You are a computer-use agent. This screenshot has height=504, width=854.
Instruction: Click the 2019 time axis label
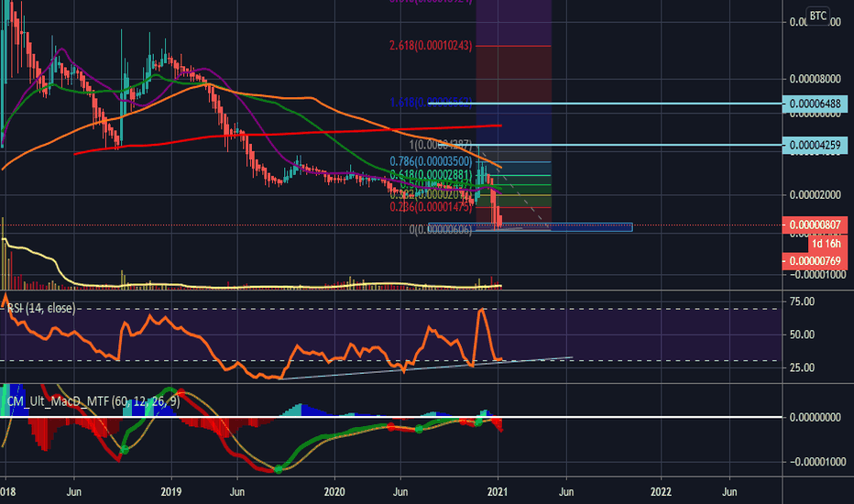pyautogui.click(x=171, y=492)
